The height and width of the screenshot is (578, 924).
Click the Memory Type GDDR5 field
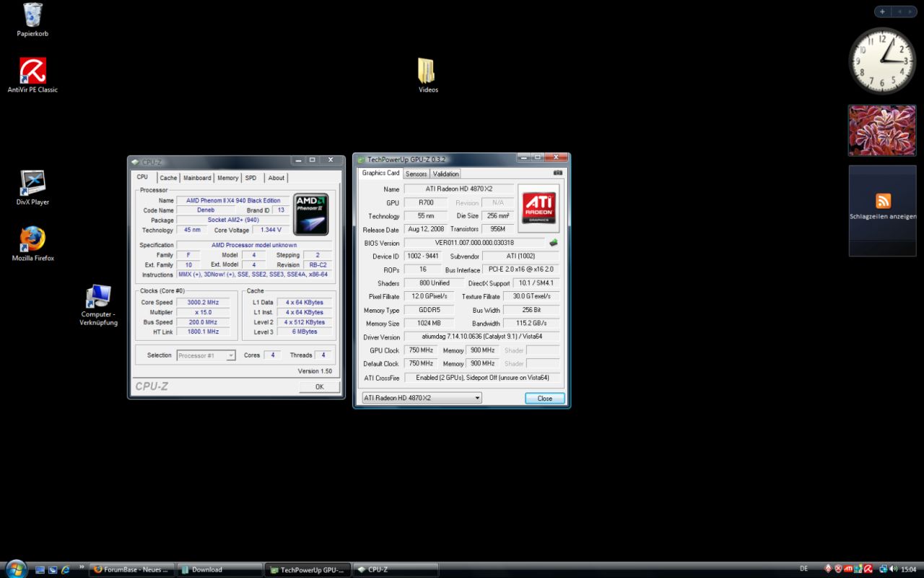click(429, 310)
